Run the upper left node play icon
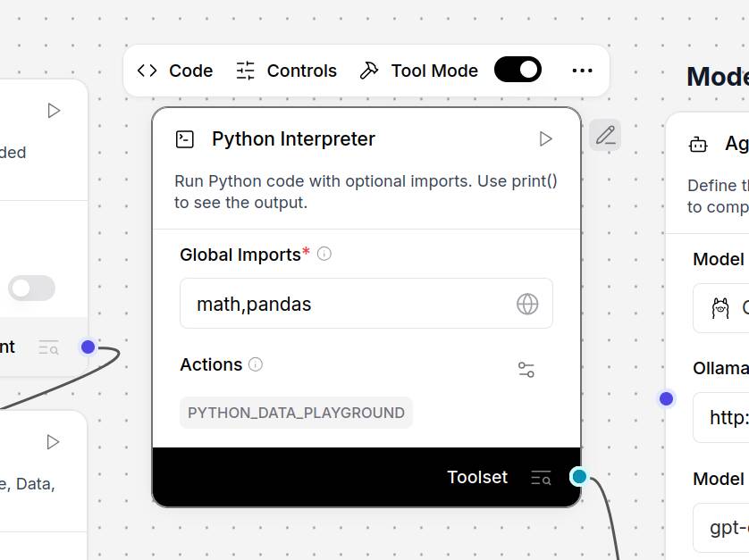This screenshot has height=560, width=749. (x=54, y=111)
